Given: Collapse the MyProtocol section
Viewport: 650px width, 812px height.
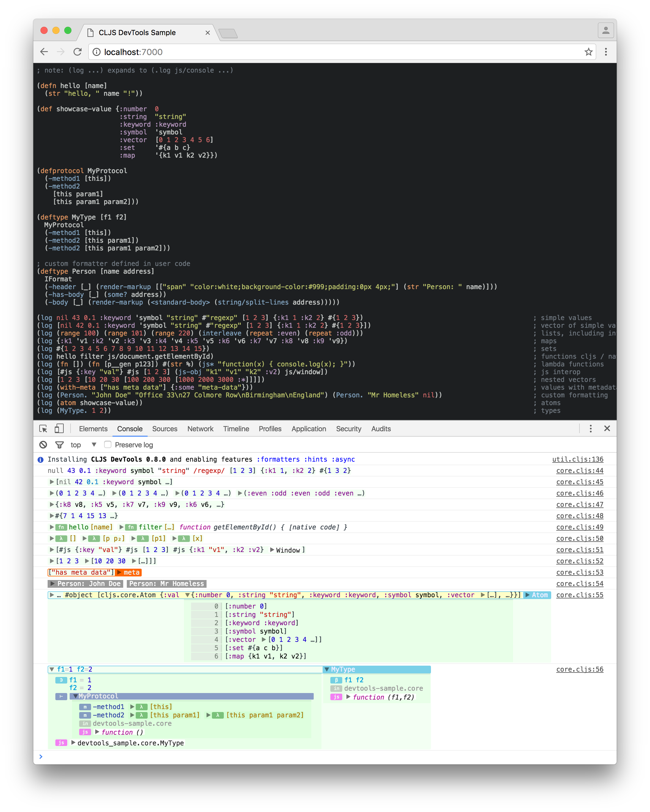Looking at the screenshot, I should pos(76,696).
